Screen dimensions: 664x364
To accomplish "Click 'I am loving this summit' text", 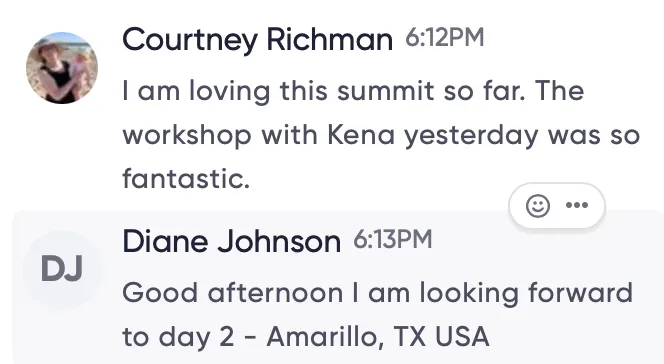I will click(278, 91).
